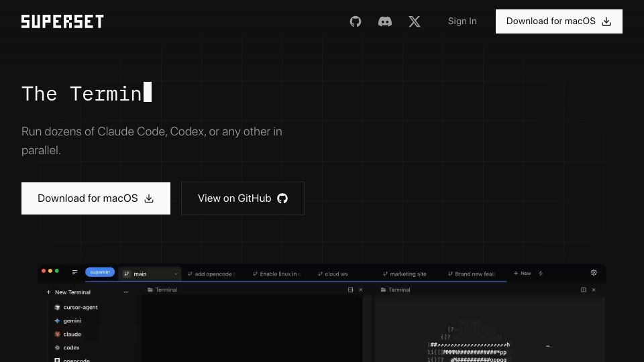
Task: Switch to the Enable linux tab
Action: click(276, 274)
